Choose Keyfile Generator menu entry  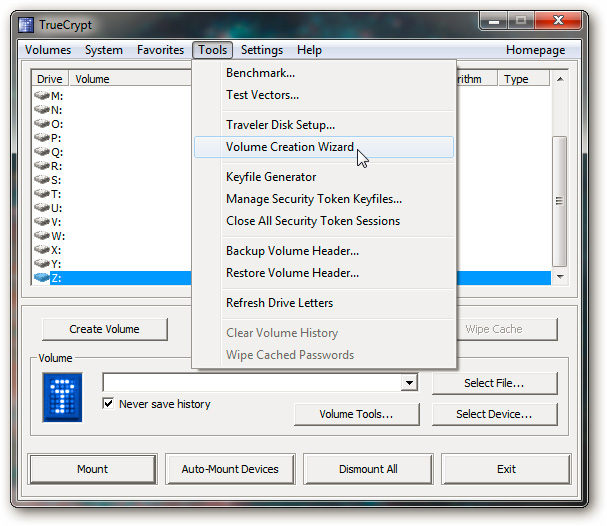271,177
